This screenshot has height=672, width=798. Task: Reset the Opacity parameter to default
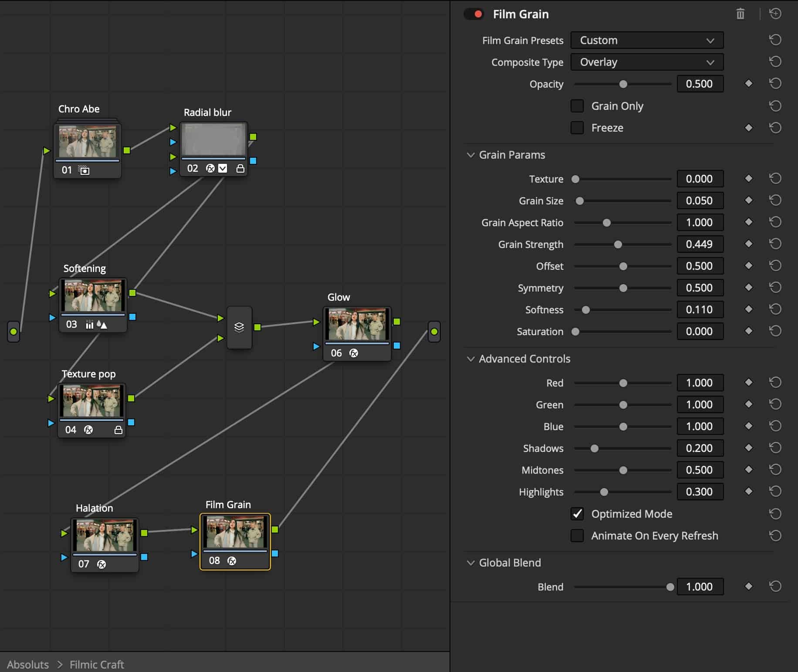pyautogui.click(x=775, y=84)
